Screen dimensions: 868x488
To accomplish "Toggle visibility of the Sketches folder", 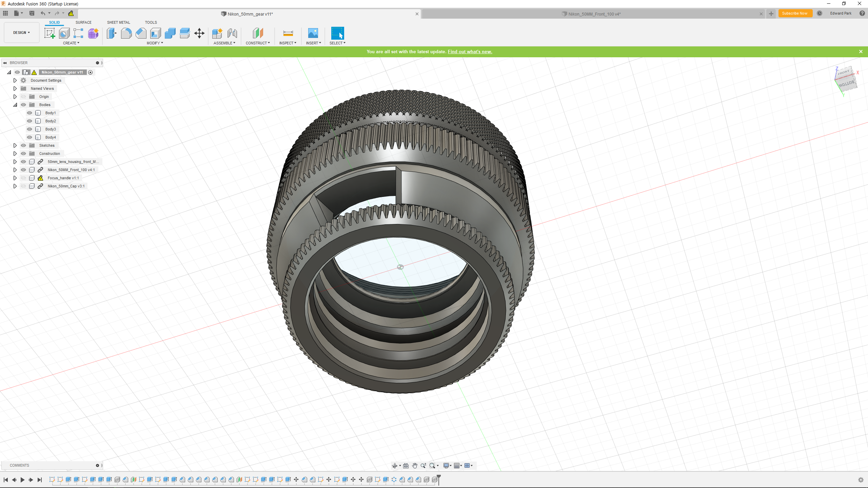I will coord(23,145).
